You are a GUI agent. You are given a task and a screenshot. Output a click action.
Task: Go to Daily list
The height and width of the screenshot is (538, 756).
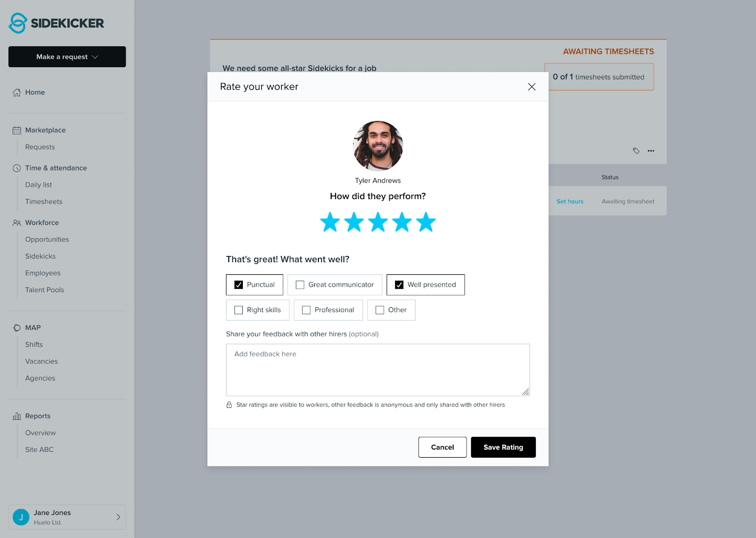39,185
